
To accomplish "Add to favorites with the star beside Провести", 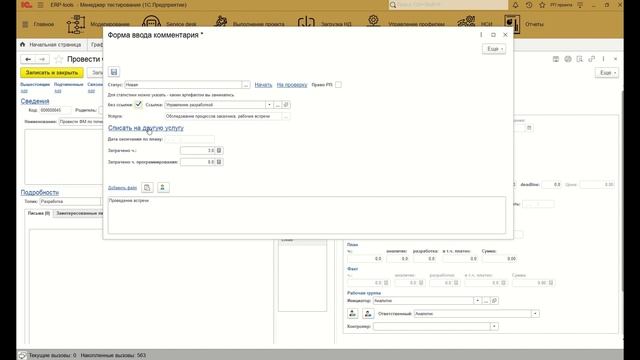I will (x=59, y=59).
